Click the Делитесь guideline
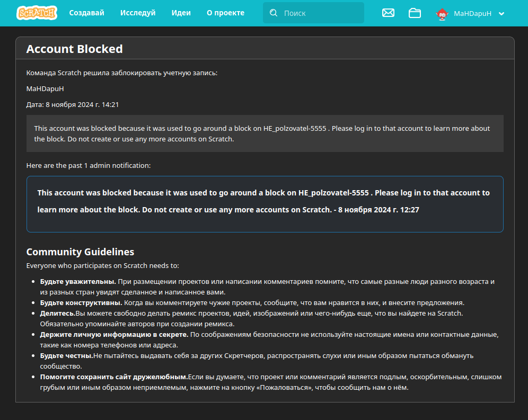 pyautogui.click(x=251, y=318)
